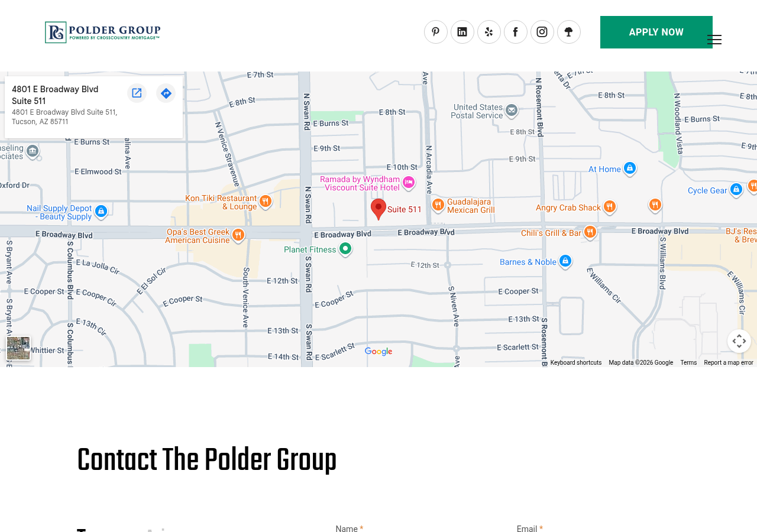Select the Cycle Gear marker

736,190
